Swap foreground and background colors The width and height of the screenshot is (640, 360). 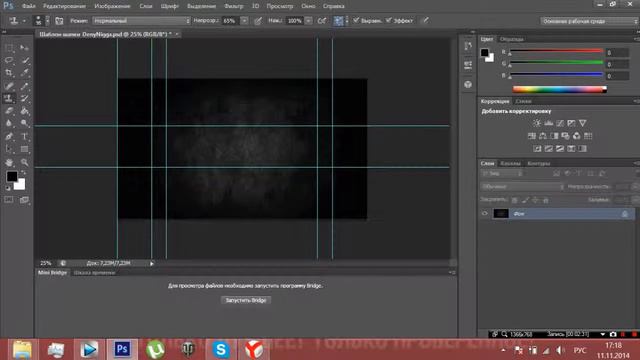coord(23,173)
